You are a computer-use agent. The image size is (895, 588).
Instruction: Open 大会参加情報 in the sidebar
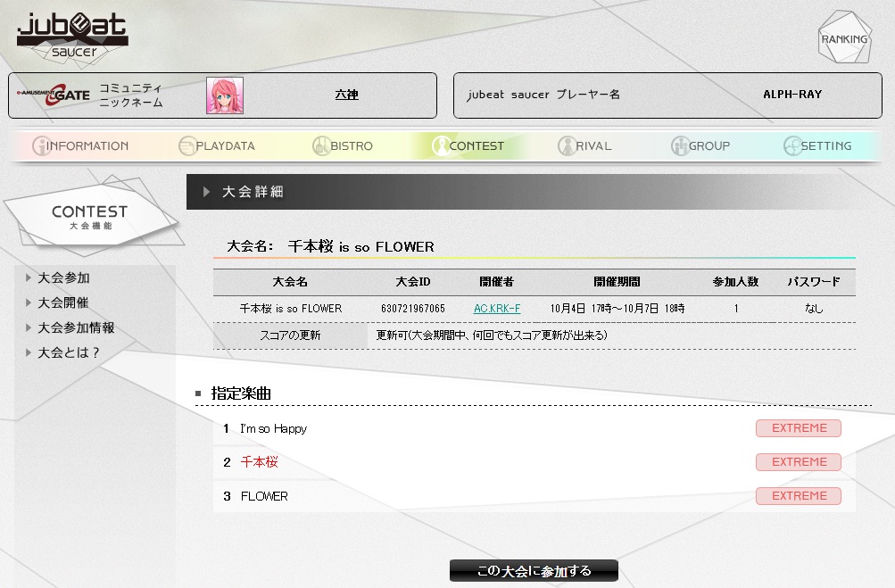coord(76,327)
